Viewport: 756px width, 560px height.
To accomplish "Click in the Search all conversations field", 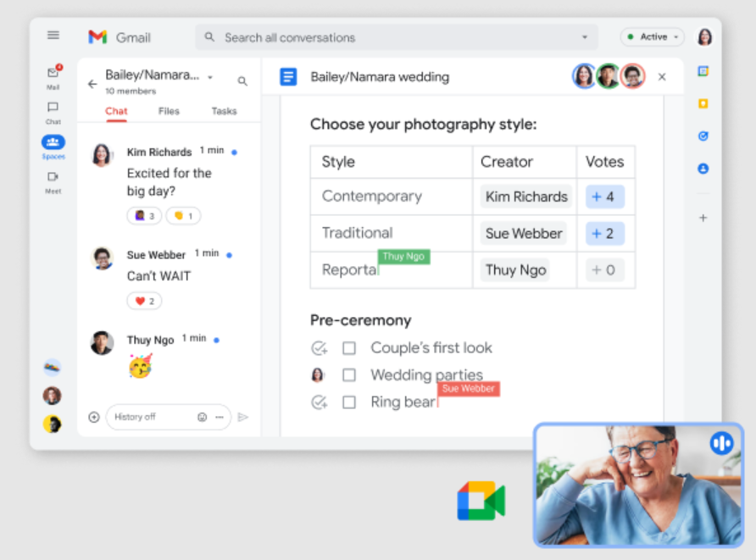I will pyautogui.click(x=397, y=37).
